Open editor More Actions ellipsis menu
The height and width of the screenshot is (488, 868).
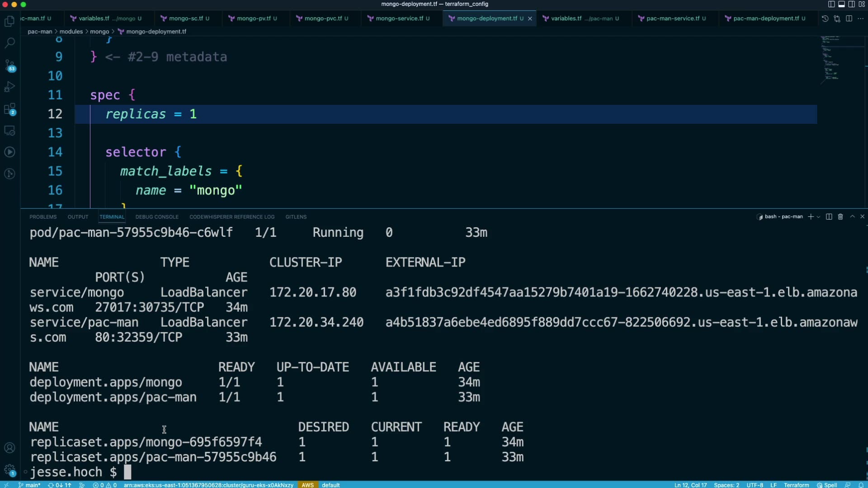[860, 19]
